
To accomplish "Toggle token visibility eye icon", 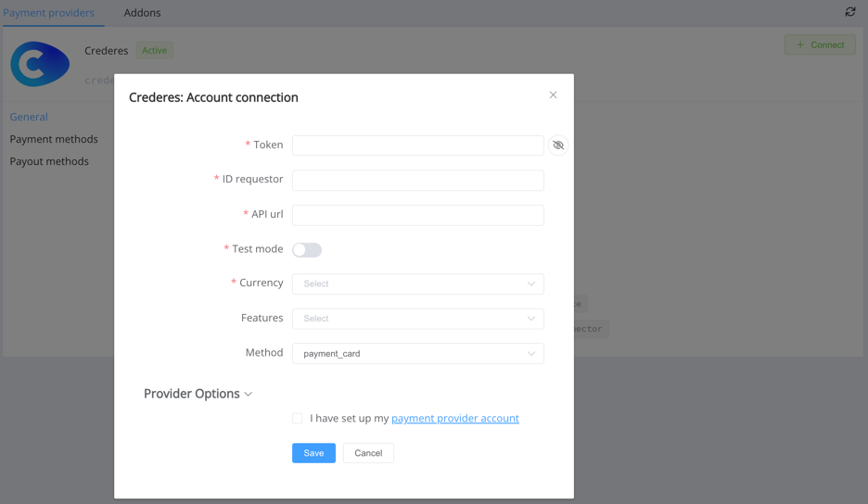I will [x=558, y=145].
